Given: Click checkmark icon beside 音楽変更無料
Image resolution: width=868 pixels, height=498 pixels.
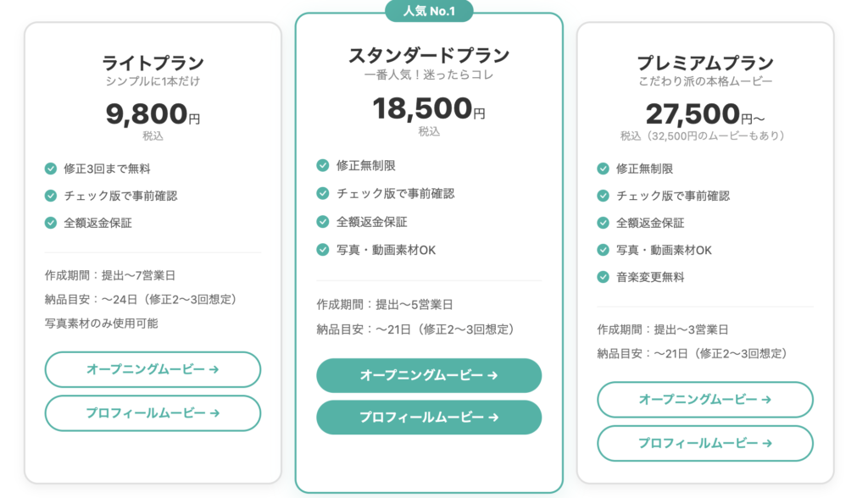Looking at the screenshot, I should [x=604, y=277].
